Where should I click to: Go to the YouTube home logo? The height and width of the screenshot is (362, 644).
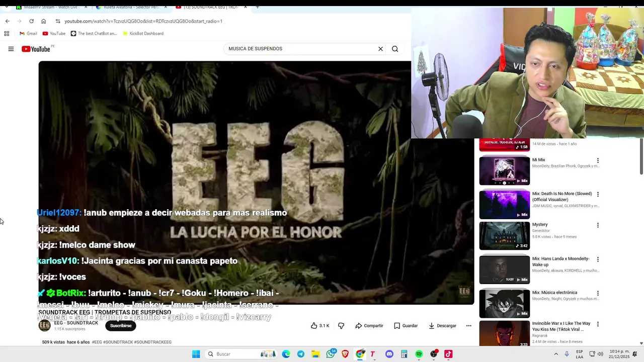click(x=36, y=49)
